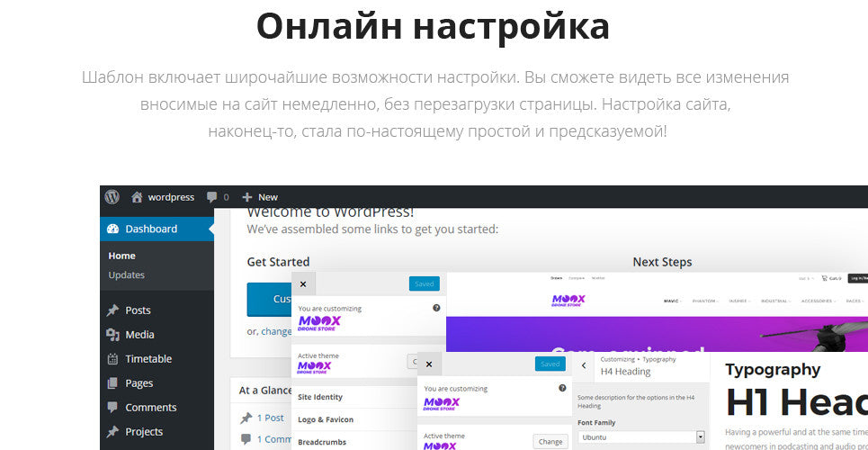
Task: Click the Get Started heading
Action: (278, 262)
